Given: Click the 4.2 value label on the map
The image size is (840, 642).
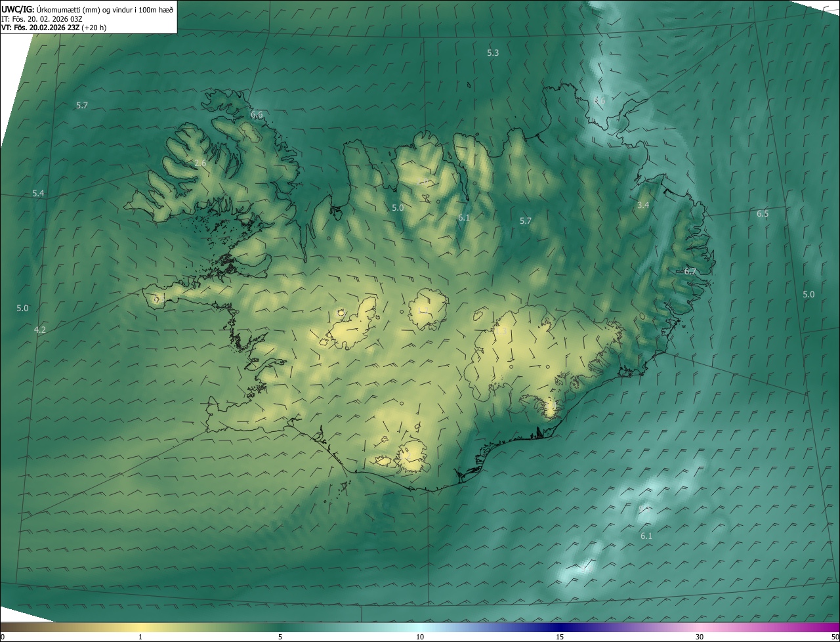Looking at the screenshot, I should point(39,330).
